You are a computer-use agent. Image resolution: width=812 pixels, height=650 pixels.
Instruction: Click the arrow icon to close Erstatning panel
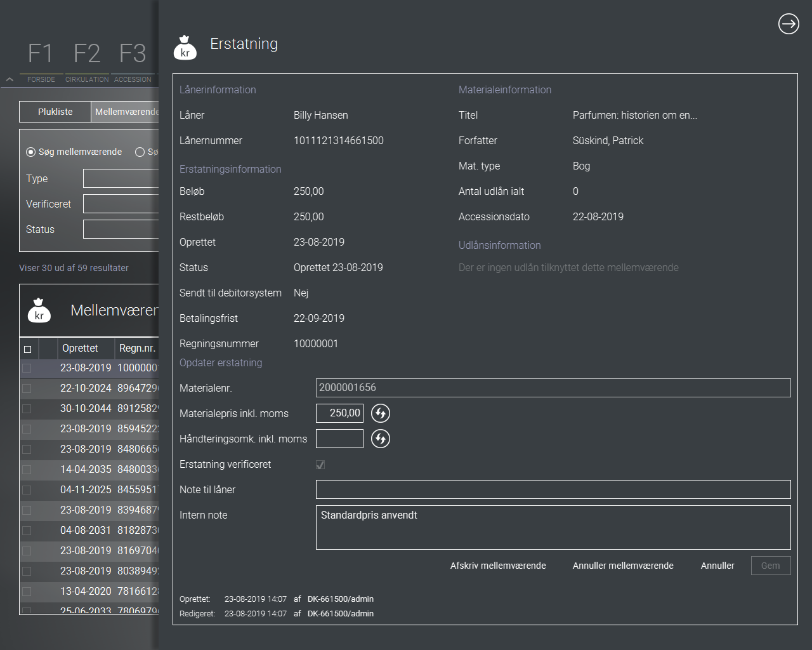pos(789,24)
